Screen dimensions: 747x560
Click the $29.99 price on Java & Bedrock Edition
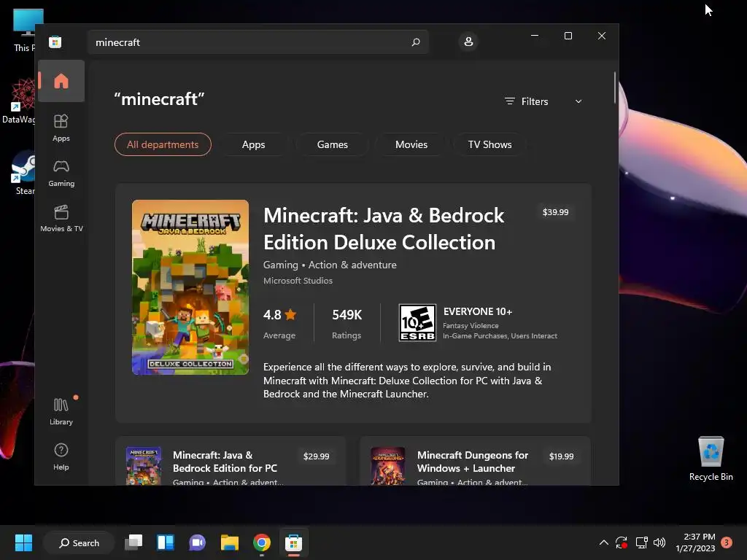(317, 456)
